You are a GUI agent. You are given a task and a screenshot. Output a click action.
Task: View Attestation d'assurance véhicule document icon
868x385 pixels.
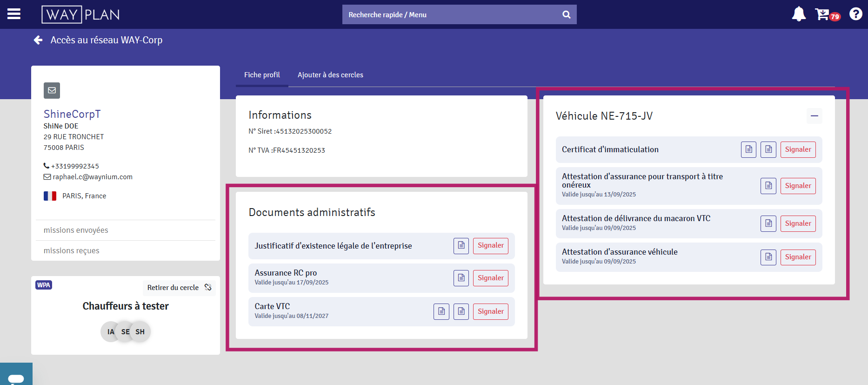coord(768,257)
